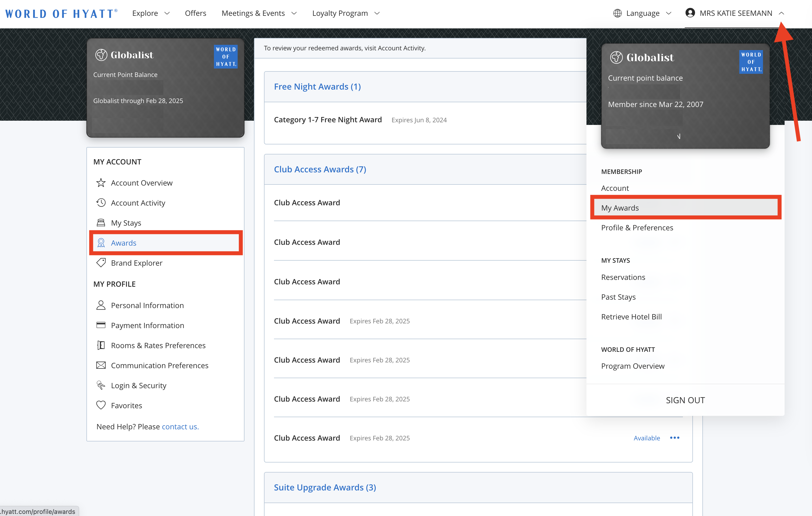Expand the Loyalty Program menu

tap(346, 13)
